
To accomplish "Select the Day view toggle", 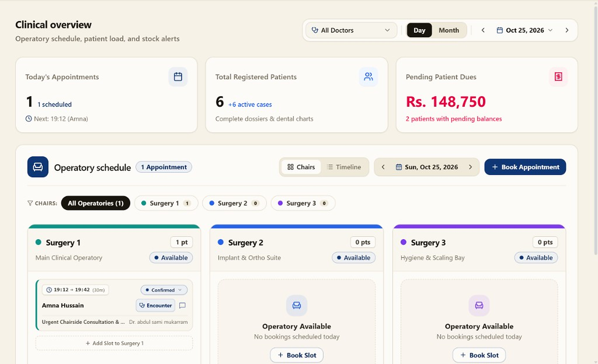I will pos(419,30).
